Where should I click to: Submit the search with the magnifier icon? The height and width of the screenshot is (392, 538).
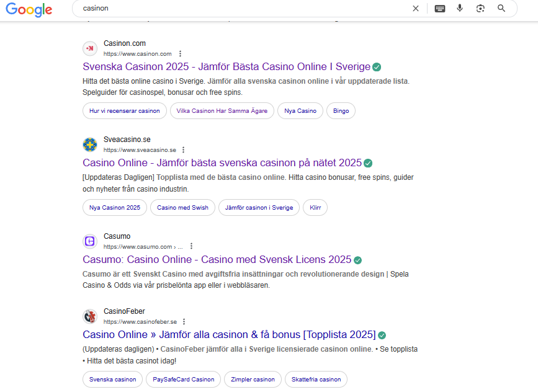point(501,8)
